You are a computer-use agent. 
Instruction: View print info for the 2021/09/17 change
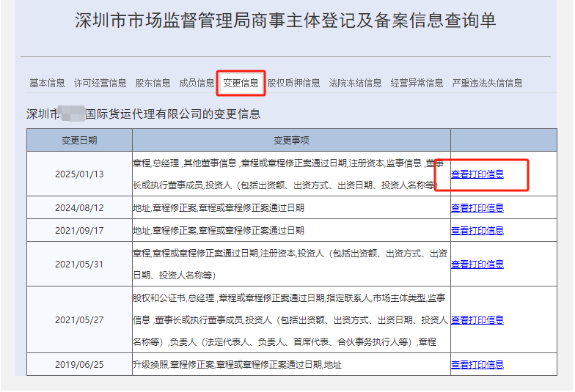point(477,231)
